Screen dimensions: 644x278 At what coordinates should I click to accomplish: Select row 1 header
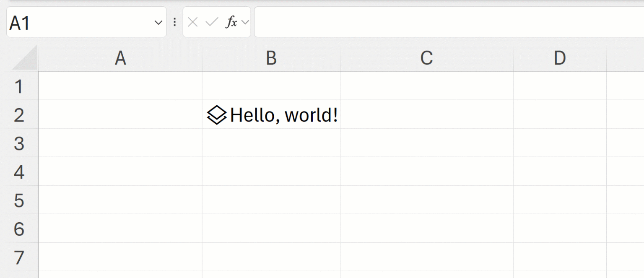coord(19,86)
